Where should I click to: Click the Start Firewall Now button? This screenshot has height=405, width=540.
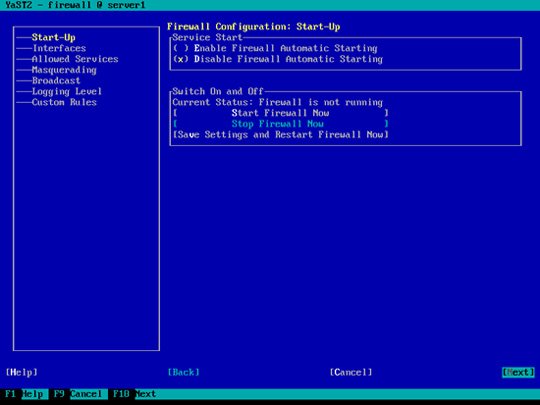(x=281, y=113)
